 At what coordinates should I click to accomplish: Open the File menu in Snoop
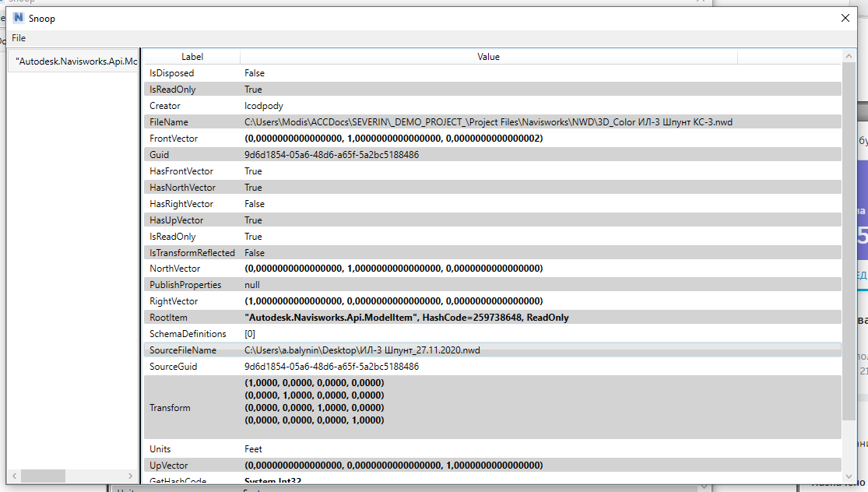click(19, 38)
